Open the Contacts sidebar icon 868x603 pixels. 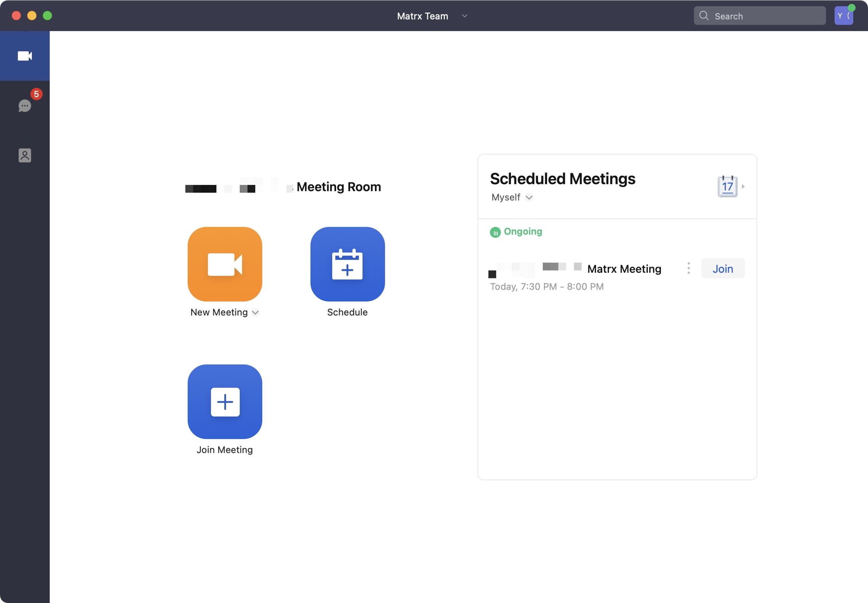click(x=24, y=155)
